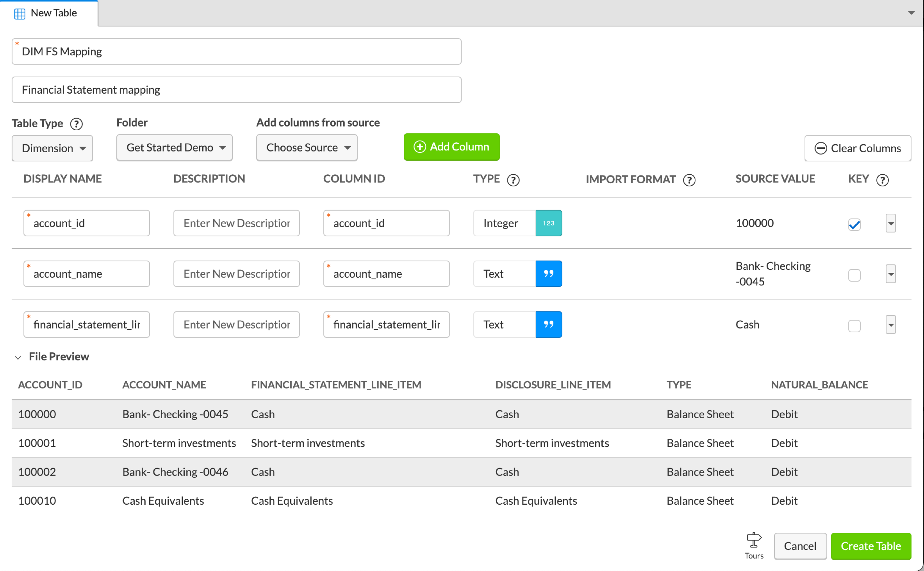Click the Text quote icon for financial_statement_line
Viewport: 924px width, 571px height.
pos(549,324)
